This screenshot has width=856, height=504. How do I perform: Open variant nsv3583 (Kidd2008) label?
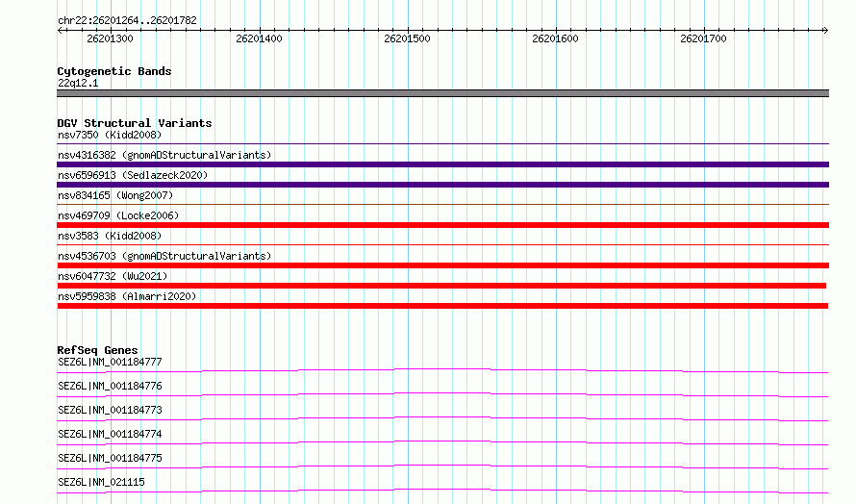coord(110,236)
